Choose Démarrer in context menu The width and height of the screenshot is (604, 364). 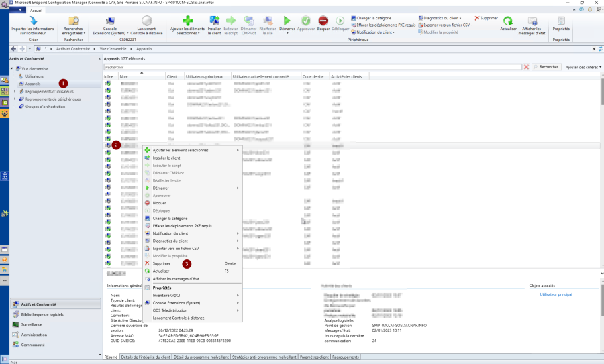192,188
